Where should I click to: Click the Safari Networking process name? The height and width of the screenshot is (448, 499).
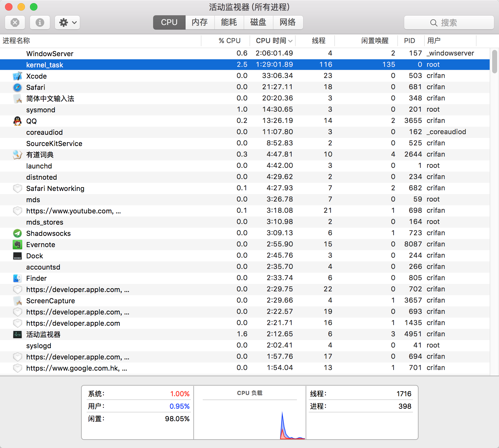(x=55, y=188)
